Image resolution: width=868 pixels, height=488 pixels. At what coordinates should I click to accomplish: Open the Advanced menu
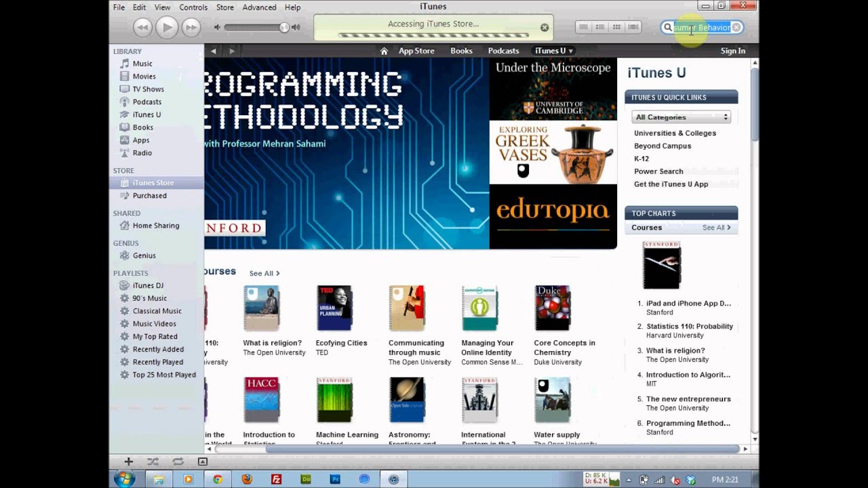coord(259,7)
